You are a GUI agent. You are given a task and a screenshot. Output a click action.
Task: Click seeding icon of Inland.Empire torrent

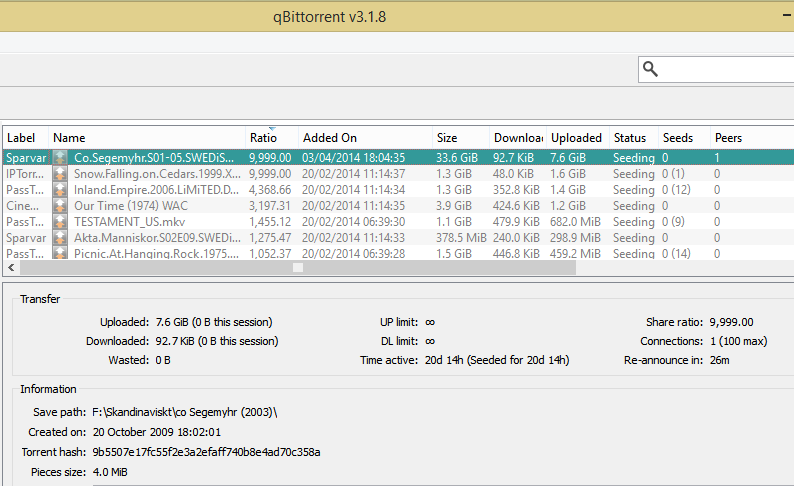point(60,190)
